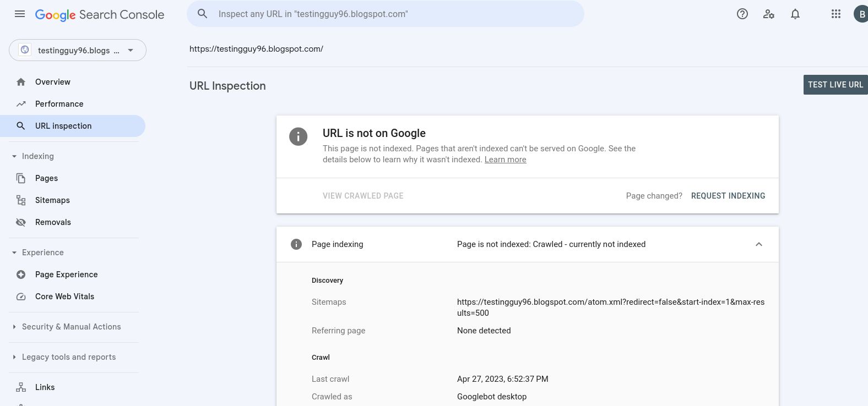Open the Sitemaps page
Image resolution: width=868 pixels, height=406 pixels.
(x=52, y=200)
